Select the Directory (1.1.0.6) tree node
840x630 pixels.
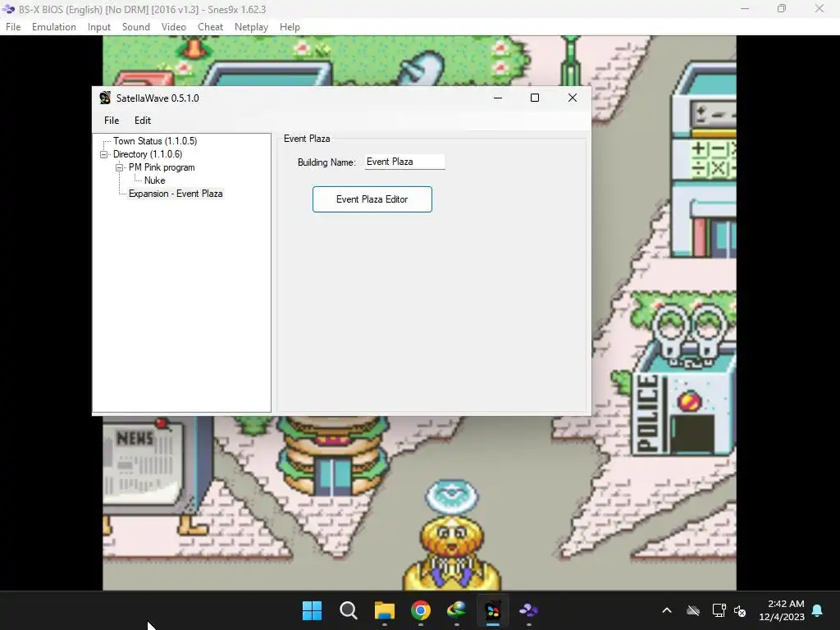coord(148,154)
